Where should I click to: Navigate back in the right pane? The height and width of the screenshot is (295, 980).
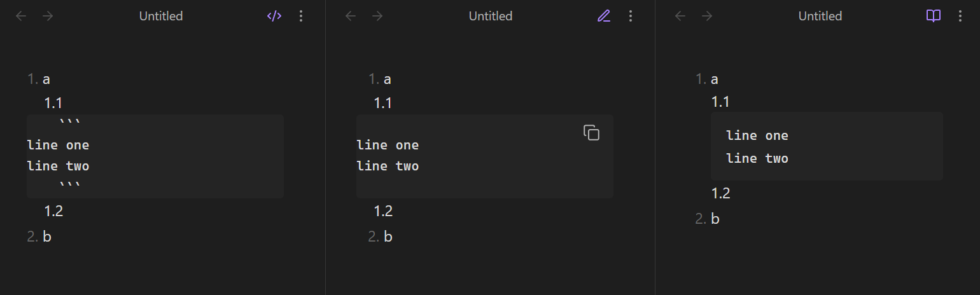680,16
